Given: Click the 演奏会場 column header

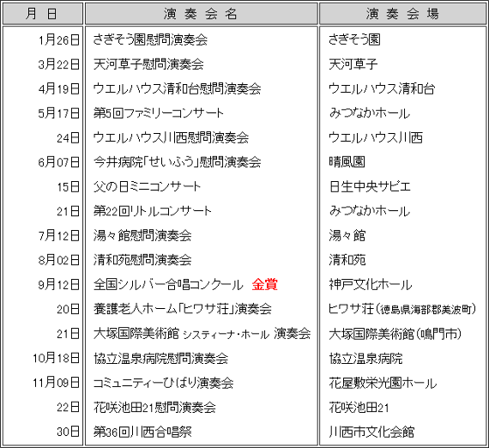Looking at the screenshot, I should click(x=402, y=14).
